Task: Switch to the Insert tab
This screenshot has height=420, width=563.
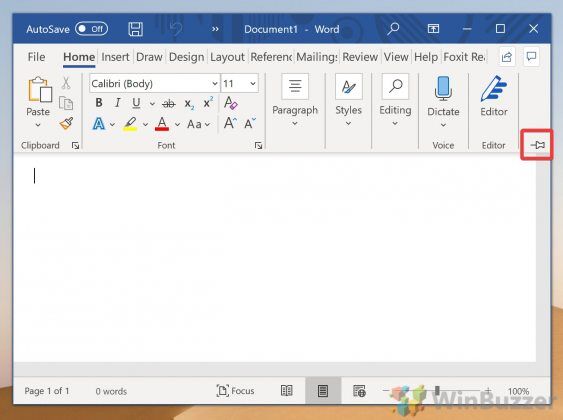Action: coord(115,57)
